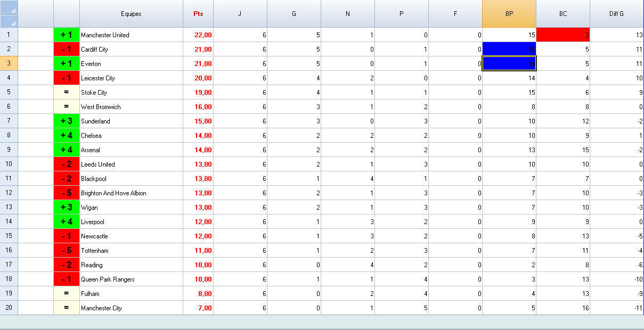The width and height of the screenshot is (644, 330).
Task: Select row header number 3
Action: [9, 63]
